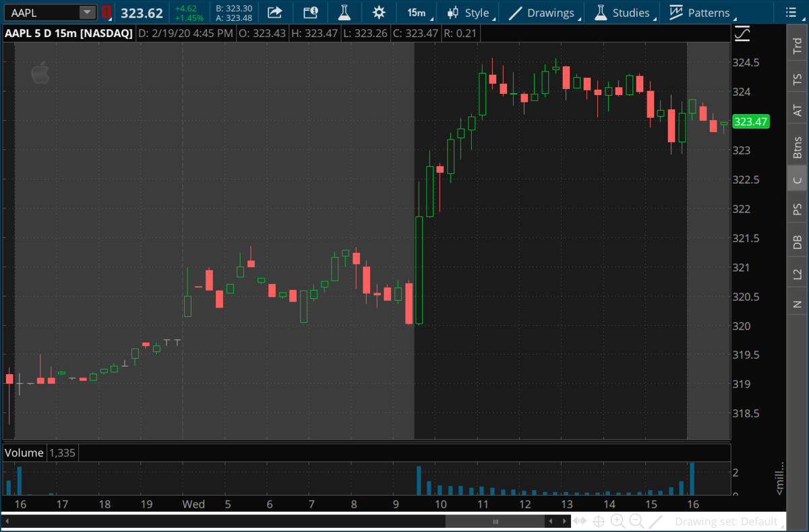809x532 pixels.
Task: Click the horizontal time scrollbar thumb
Action: pyautogui.click(x=496, y=521)
